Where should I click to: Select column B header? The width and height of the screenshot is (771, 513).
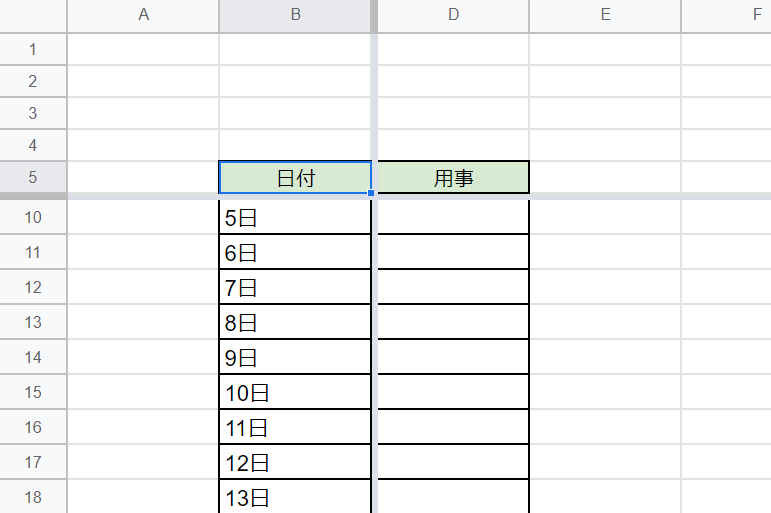click(x=295, y=15)
